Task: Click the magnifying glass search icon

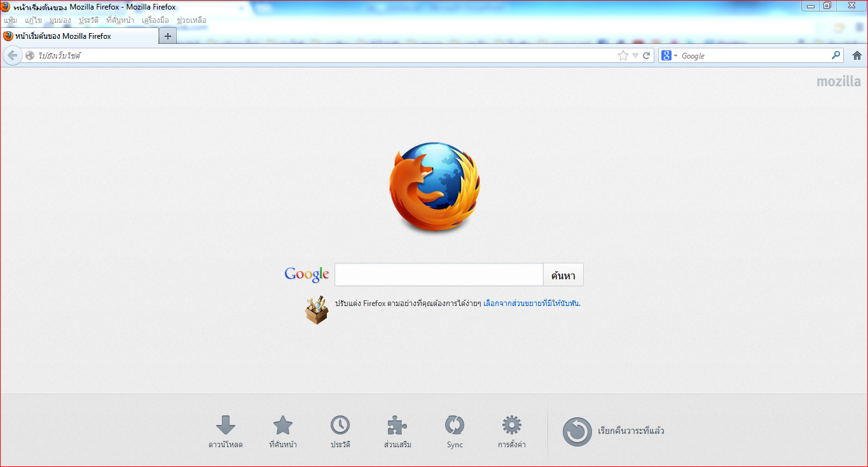Action: tap(836, 55)
